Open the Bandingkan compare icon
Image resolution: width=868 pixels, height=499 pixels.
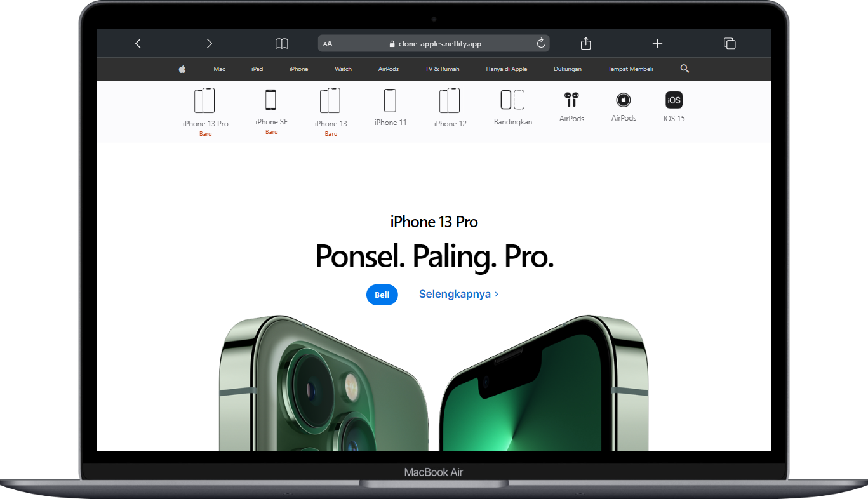[x=512, y=100]
